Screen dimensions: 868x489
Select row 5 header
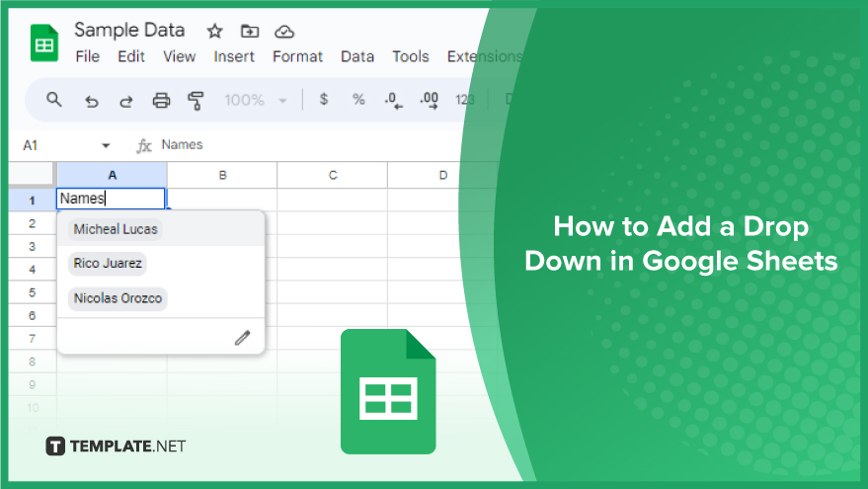tap(33, 292)
